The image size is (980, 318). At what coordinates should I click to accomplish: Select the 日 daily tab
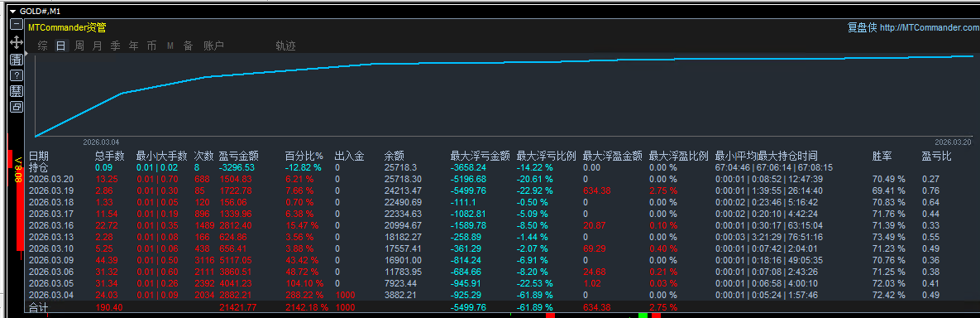(60, 46)
